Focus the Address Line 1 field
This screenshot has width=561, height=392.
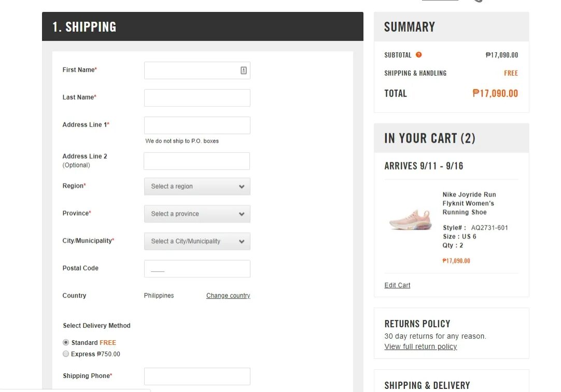(197, 125)
